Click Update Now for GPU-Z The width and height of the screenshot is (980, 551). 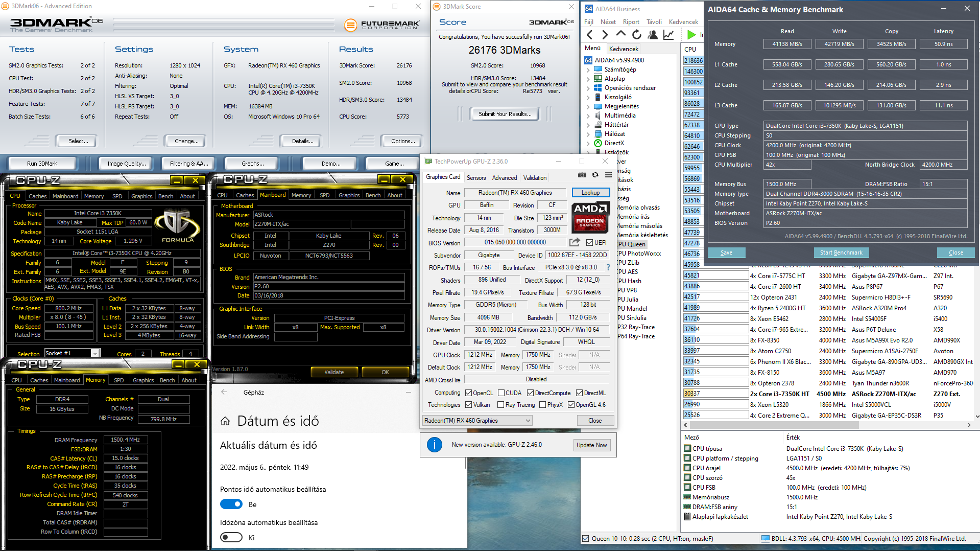click(x=591, y=445)
